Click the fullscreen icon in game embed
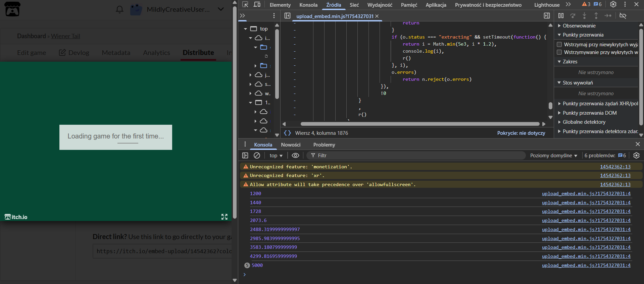644x284 pixels. click(225, 217)
